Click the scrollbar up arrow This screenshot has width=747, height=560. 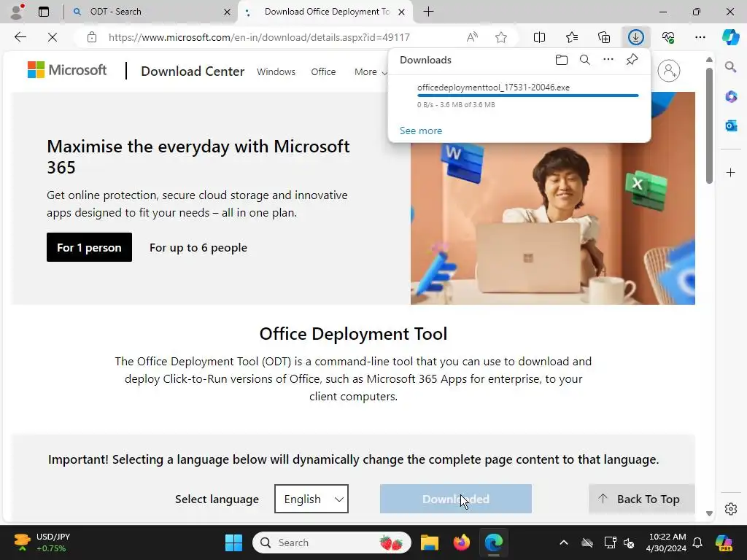tap(709, 60)
